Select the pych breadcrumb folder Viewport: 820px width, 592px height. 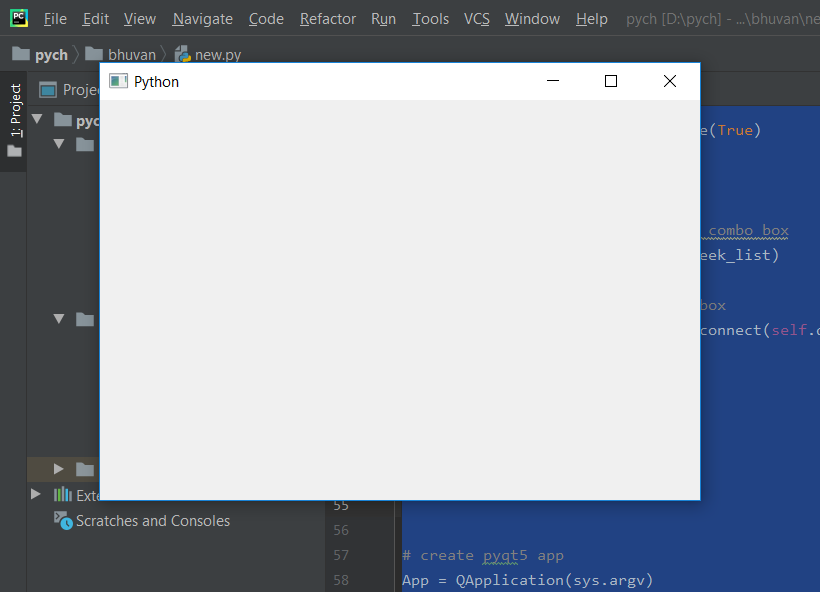coord(40,54)
